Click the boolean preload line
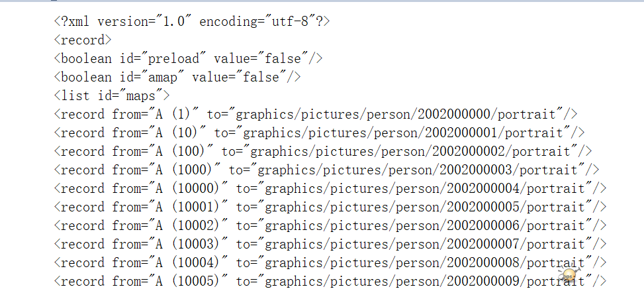The width and height of the screenshot is (644, 289). (x=188, y=58)
